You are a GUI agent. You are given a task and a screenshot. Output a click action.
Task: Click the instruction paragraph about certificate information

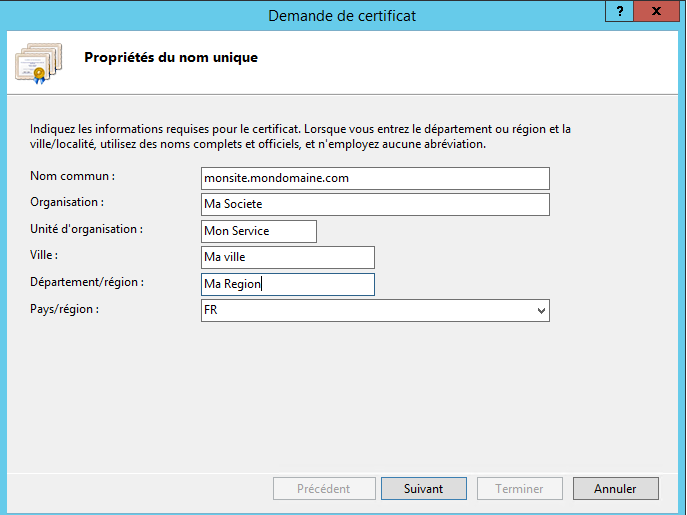(x=300, y=136)
